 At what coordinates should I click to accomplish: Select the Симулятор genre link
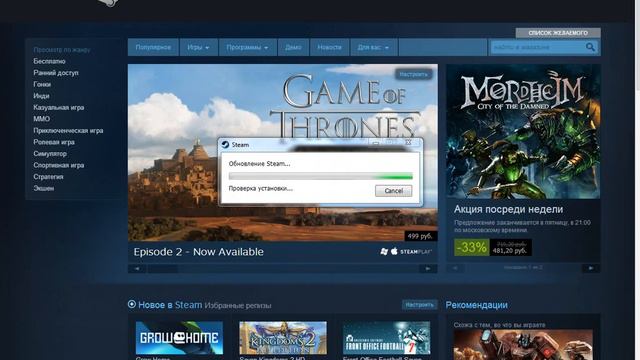point(50,153)
